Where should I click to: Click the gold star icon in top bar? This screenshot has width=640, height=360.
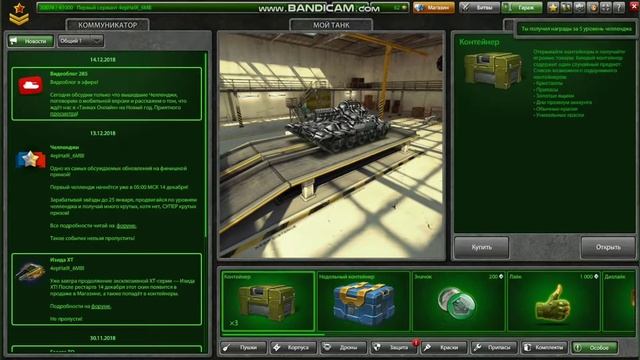point(553,7)
